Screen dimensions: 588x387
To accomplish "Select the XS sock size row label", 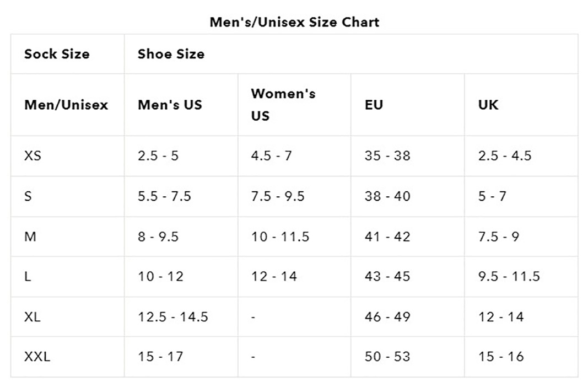I will (33, 155).
